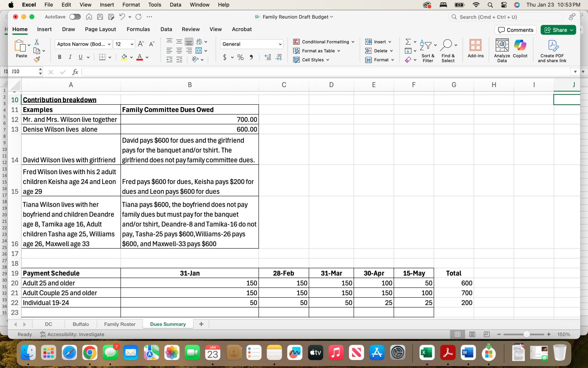Toggle Bold formatting
Viewport: 588px width, 368px height.
coord(60,57)
